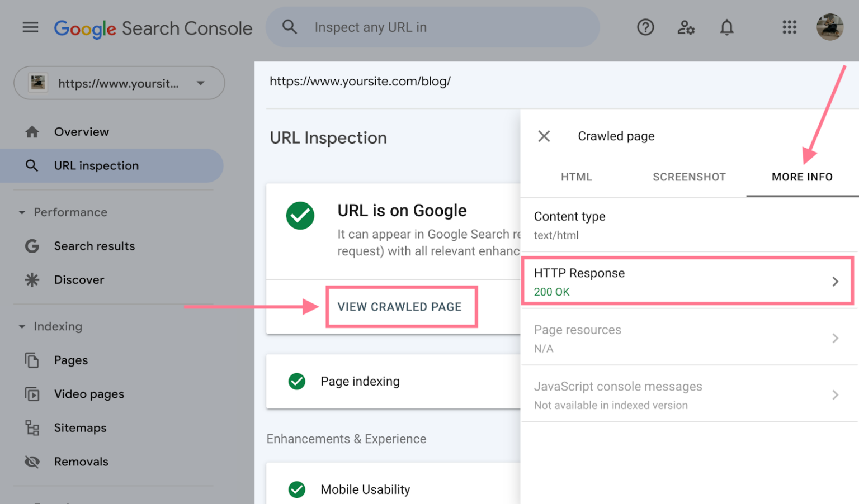Select Discover under Performance

coord(79,279)
